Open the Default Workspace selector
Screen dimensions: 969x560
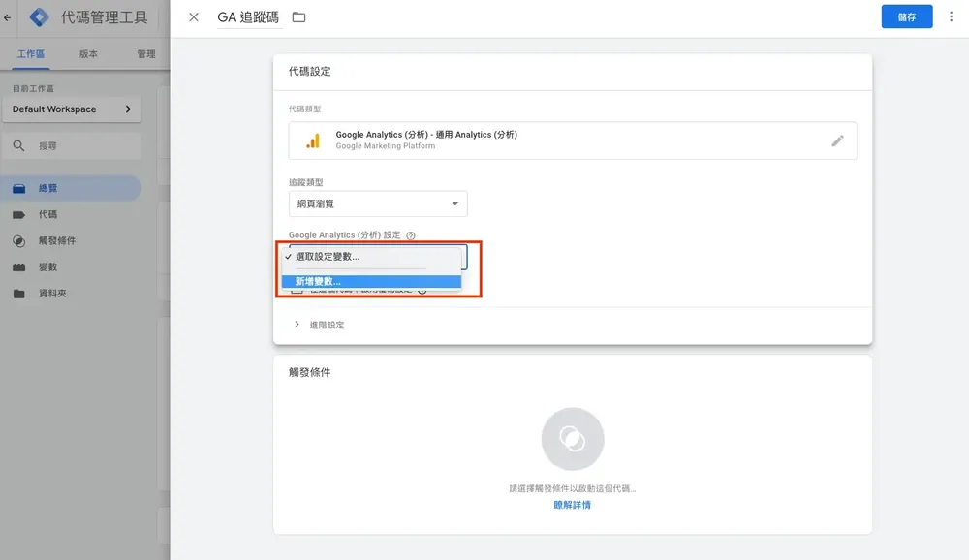[72, 109]
